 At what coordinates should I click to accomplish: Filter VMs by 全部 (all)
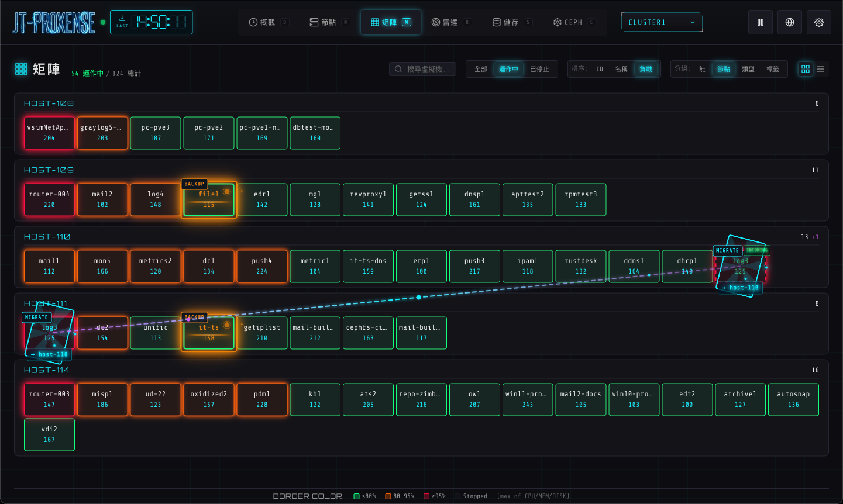[x=481, y=69]
